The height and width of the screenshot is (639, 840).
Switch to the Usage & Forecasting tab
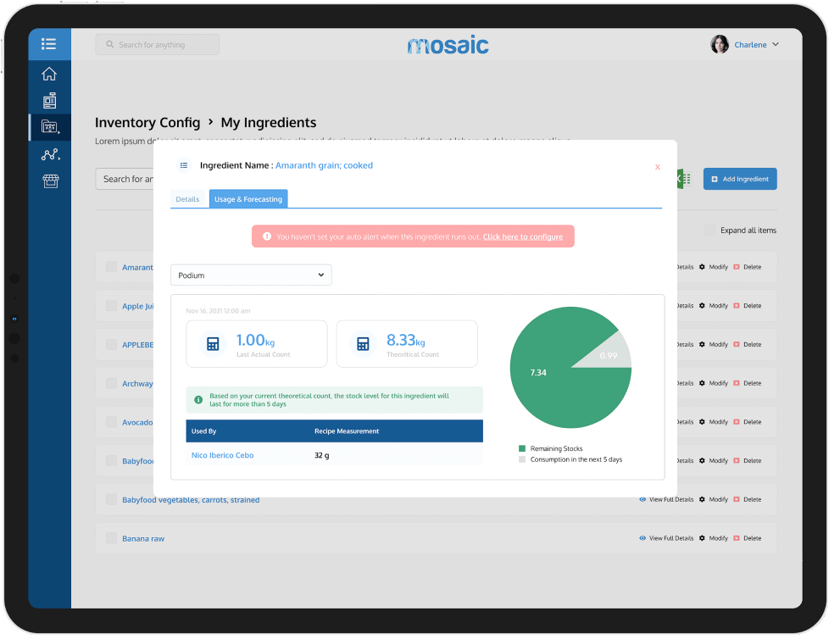248,198
